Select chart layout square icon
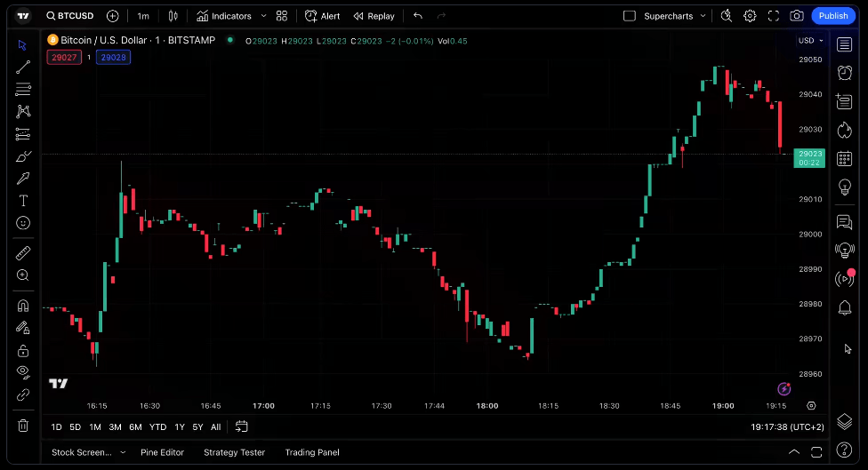868x470 pixels. (630, 16)
